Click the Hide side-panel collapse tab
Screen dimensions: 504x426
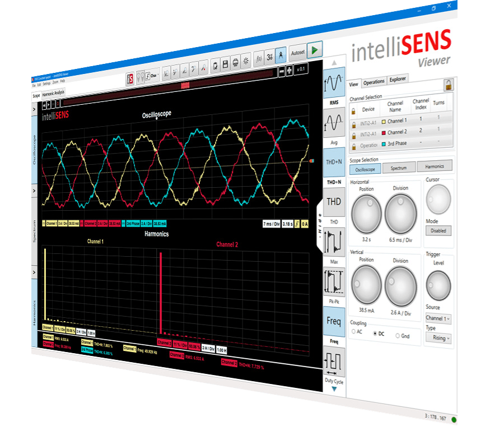[320, 226]
